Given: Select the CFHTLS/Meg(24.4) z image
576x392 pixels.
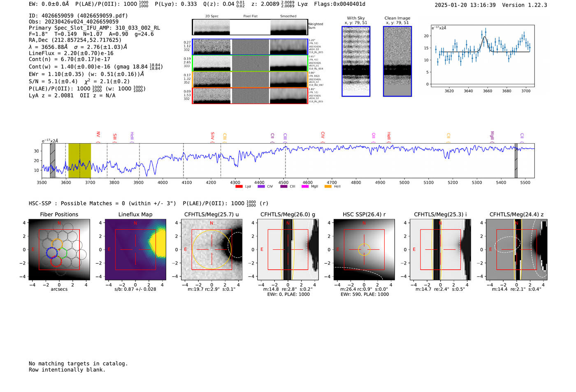Looking at the screenshot, I should coord(516,250).
